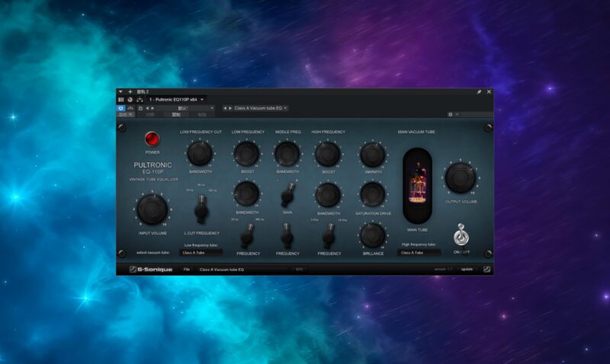Click the L.CUT FREQUENCY lever switch

point(201,209)
